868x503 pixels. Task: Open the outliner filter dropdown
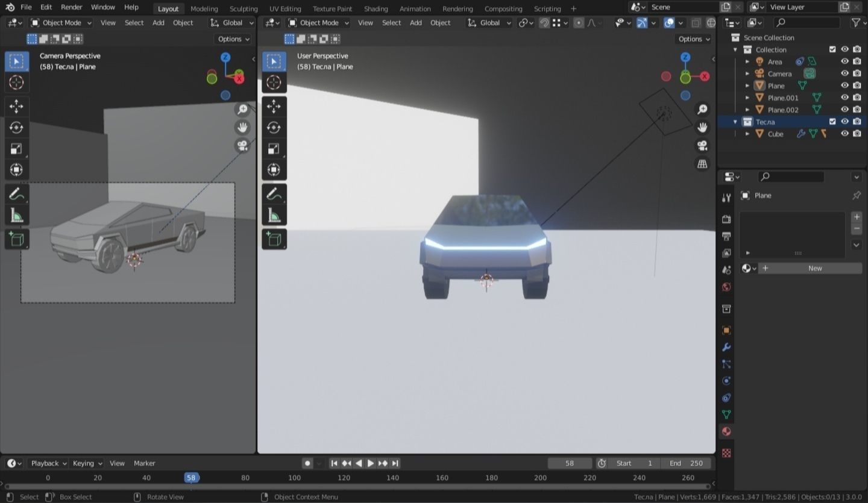857,23
